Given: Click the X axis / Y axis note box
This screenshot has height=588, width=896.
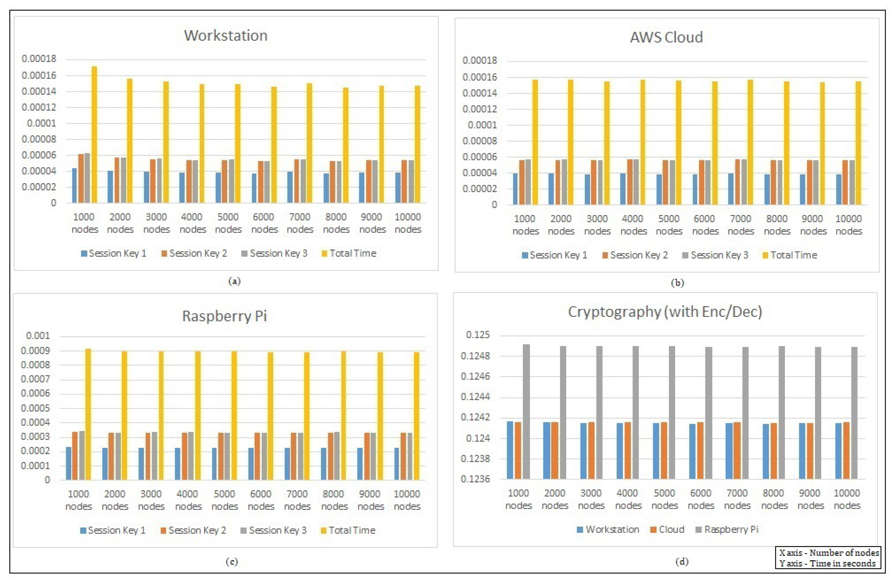Looking at the screenshot, I should 828,558.
